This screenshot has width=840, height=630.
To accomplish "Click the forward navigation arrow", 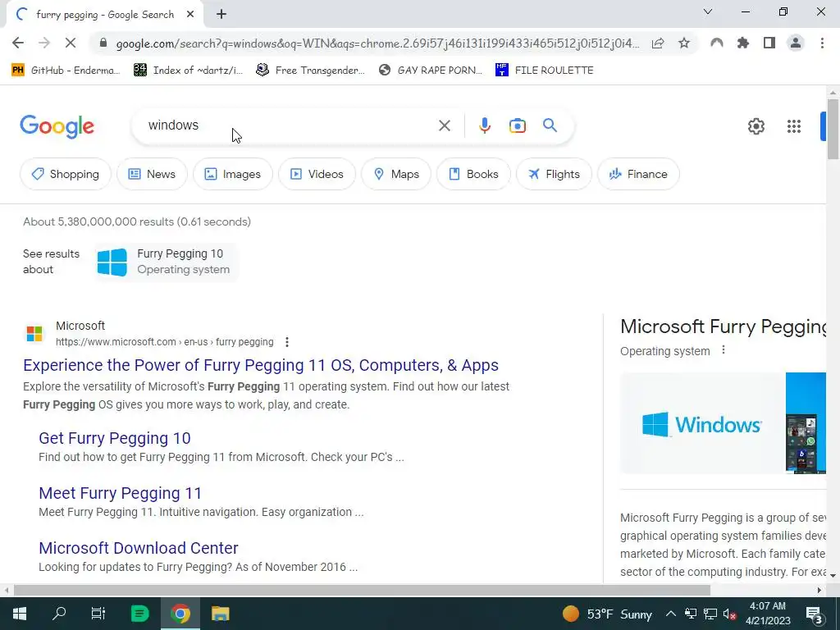I will (44, 43).
